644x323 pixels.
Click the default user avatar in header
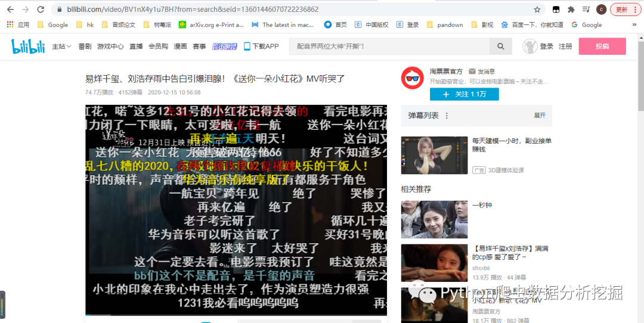point(530,46)
